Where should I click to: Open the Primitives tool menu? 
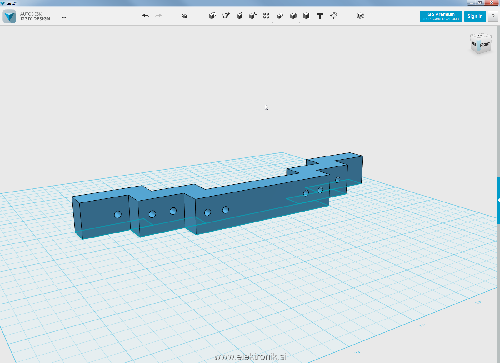coord(212,16)
